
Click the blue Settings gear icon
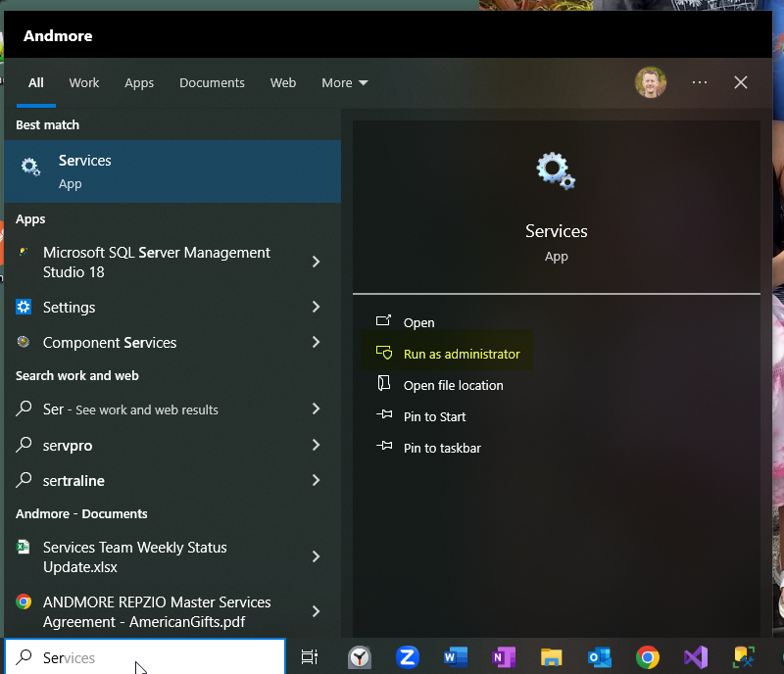point(24,307)
